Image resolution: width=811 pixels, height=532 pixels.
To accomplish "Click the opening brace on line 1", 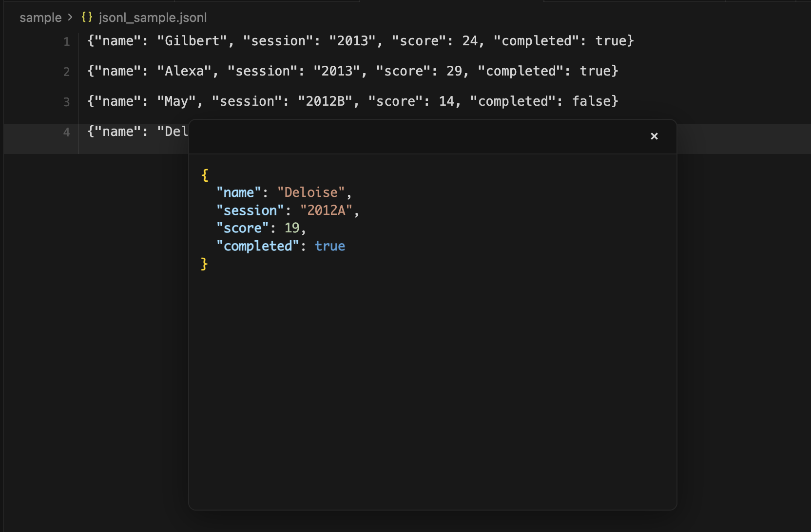I will point(91,40).
